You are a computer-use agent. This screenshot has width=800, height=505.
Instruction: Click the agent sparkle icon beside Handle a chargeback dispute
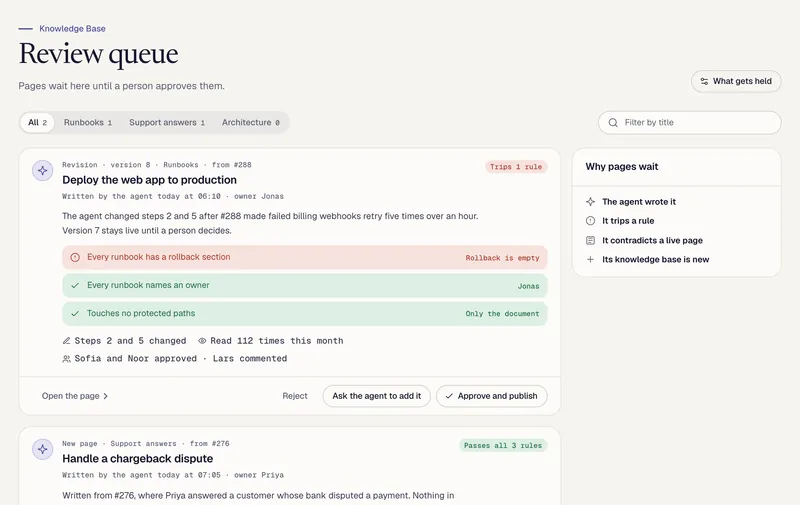[42, 449]
